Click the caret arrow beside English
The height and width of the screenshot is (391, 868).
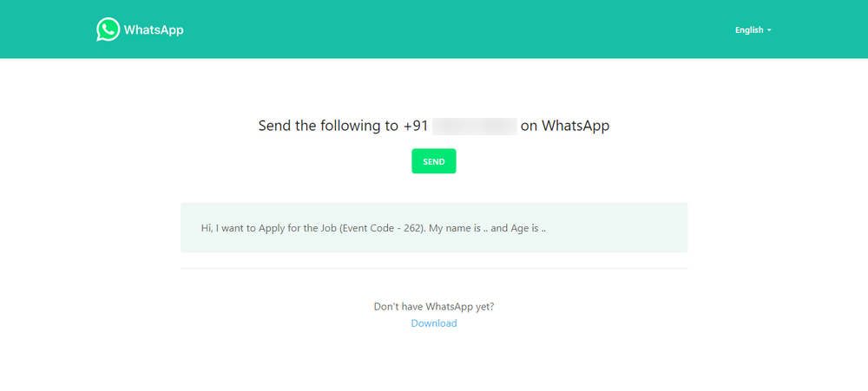[x=769, y=30]
